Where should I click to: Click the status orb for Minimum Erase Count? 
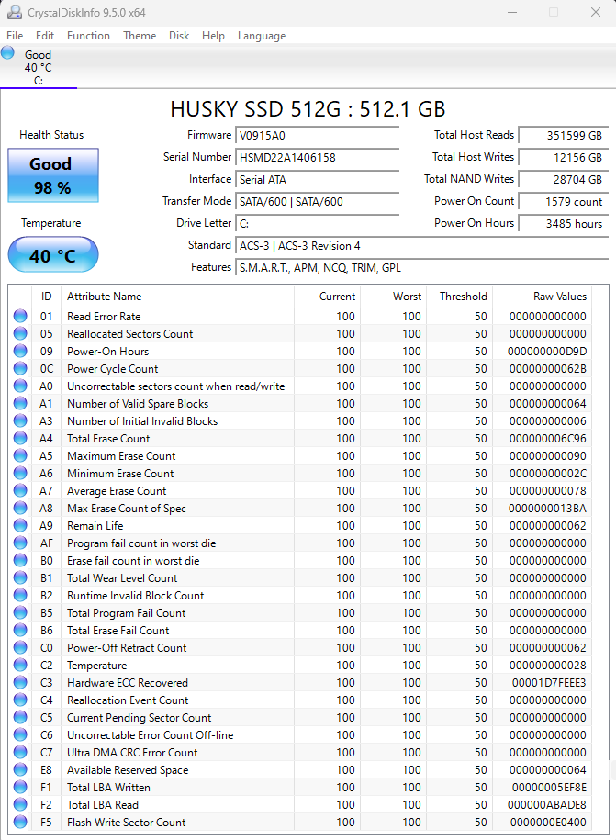pyautogui.click(x=20, y=473)
